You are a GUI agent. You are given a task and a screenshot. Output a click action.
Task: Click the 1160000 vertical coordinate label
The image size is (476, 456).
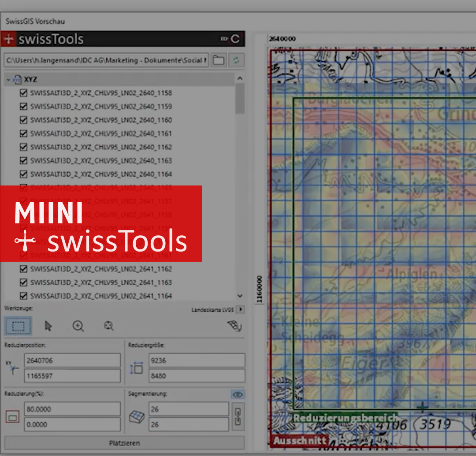click(x=259, y=289)
